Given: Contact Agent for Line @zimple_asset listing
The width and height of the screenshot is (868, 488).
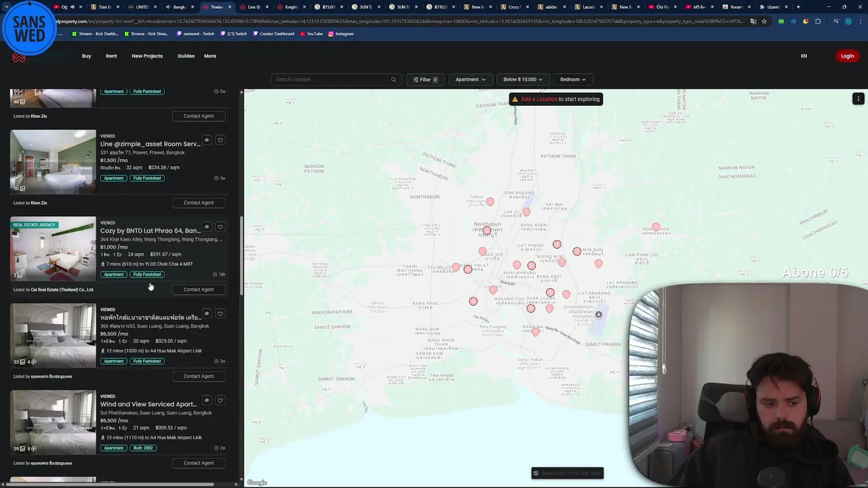Looking at the screenshot, I should (199, 203).
